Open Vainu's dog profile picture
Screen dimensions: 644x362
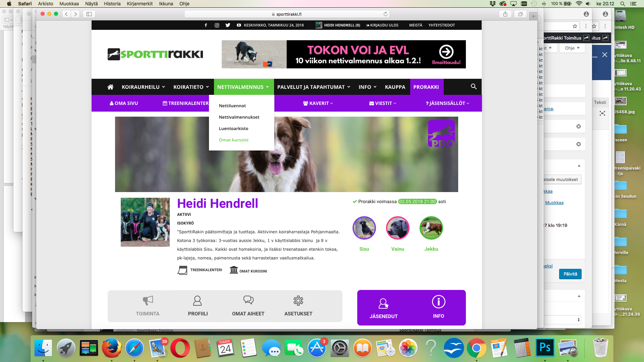(x=398, y=228)
